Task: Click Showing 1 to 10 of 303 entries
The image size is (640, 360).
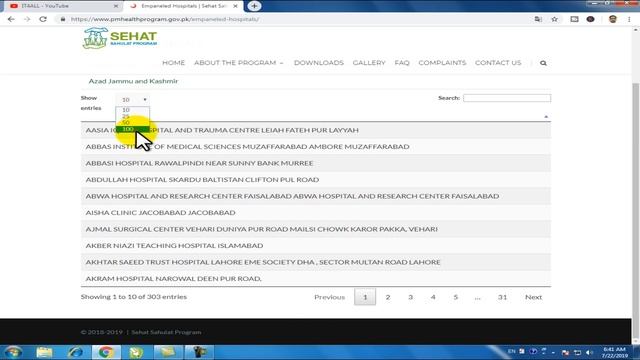Action: 133,297
